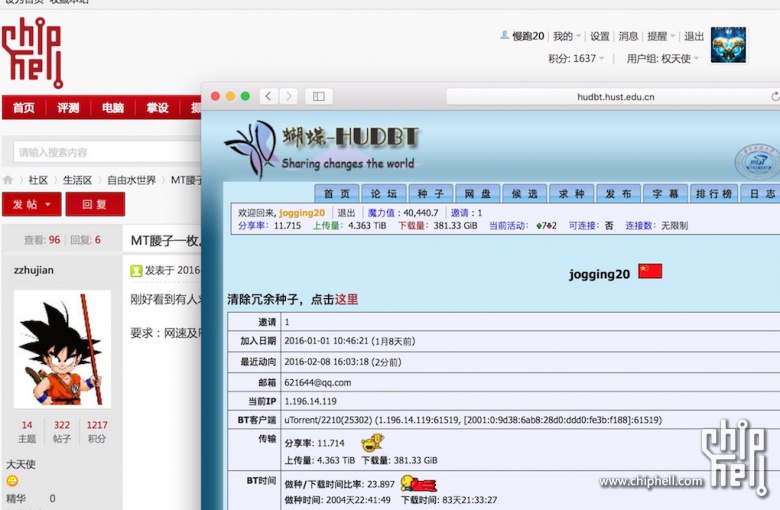Open 掌设 section in Chiphell navbar
The width and height of the screenshot is (780, 510).
pyautogui.click(x=158, y=107)
